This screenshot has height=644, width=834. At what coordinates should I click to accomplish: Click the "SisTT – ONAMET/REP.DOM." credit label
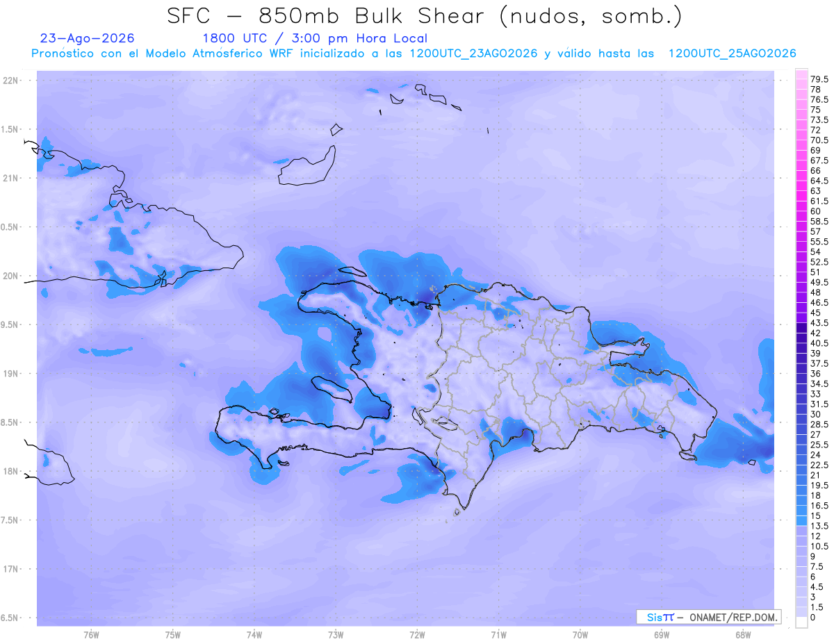point(709,617)
